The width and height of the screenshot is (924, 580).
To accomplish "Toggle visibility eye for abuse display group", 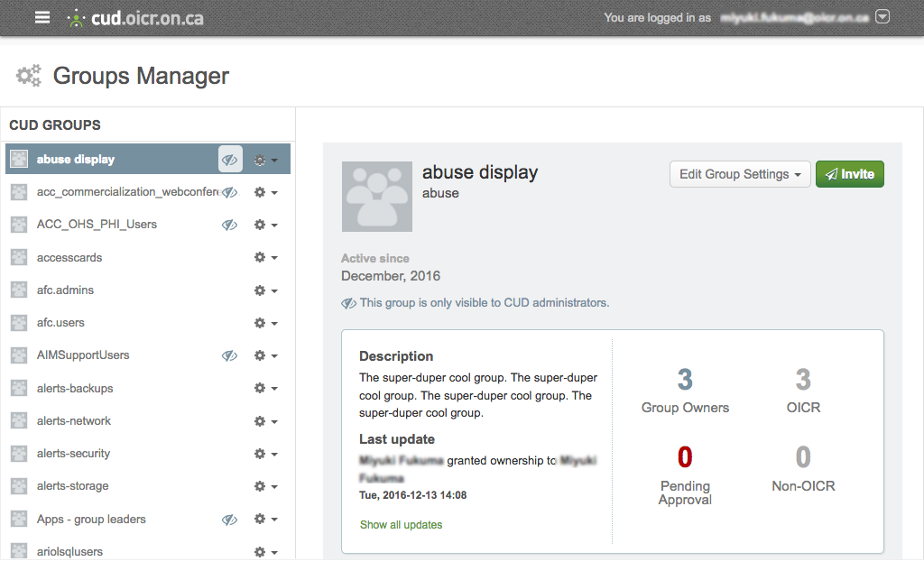I will point(230,160).
